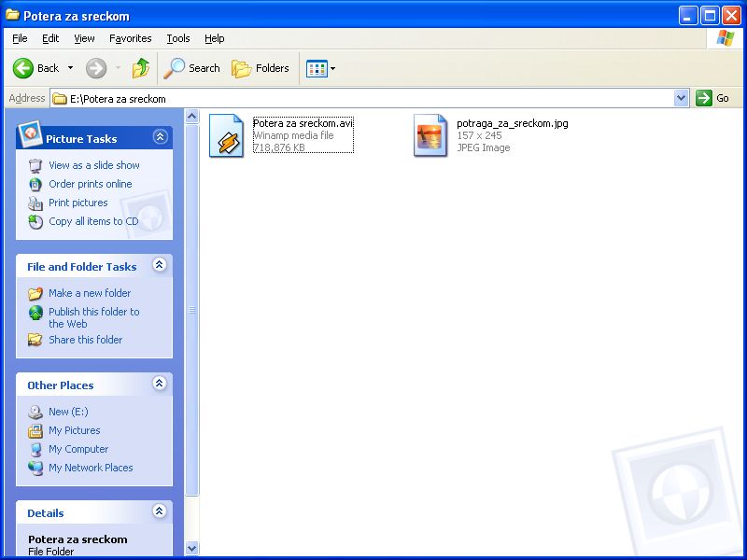
Task: Click the task pane scroll down arrow
Action: [192, 548]
